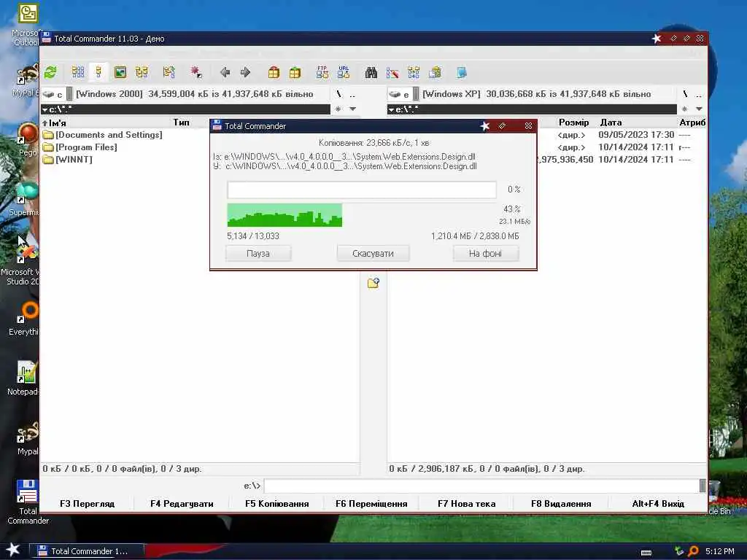Go to parent directory in right panel
This screenshot has width=747, height=560.
coord(698,94)
